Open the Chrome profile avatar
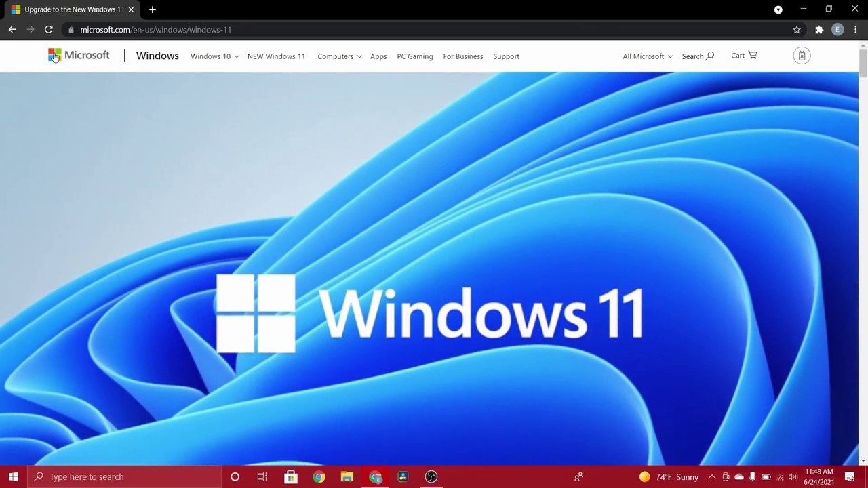Screen dimensions: 868x488 (837, 29)
